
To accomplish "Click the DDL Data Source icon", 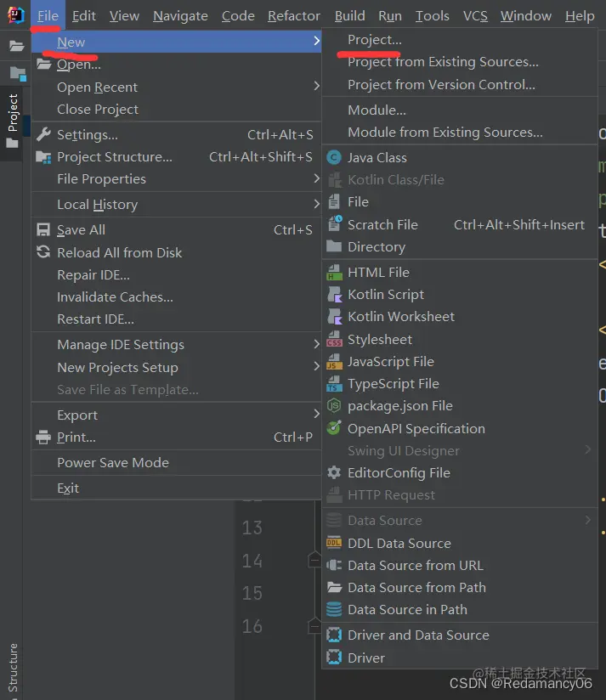I will (x=334, y=543).
